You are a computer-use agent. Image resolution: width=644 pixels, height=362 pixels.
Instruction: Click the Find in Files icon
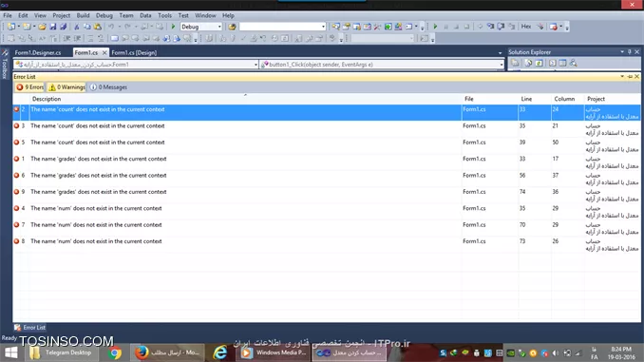(232, 27)
